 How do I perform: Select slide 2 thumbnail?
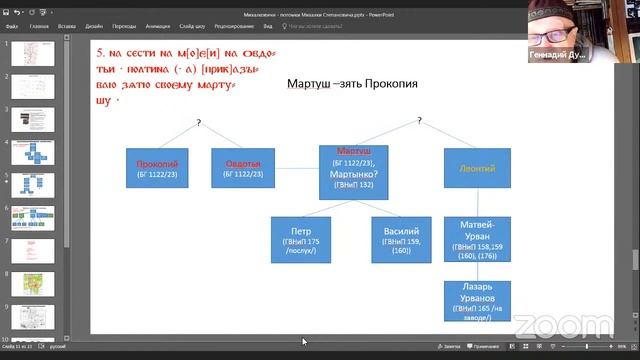pos(33,87)
